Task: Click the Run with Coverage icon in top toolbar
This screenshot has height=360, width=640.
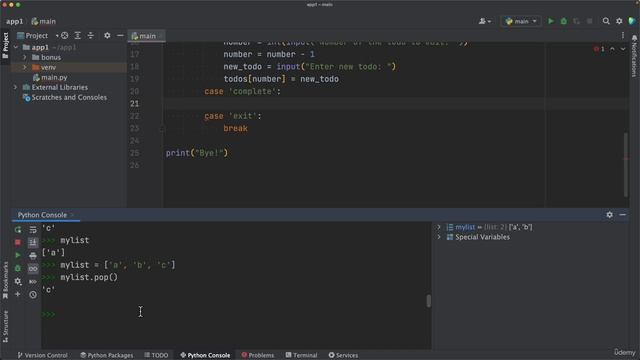Action: (576, 21)
